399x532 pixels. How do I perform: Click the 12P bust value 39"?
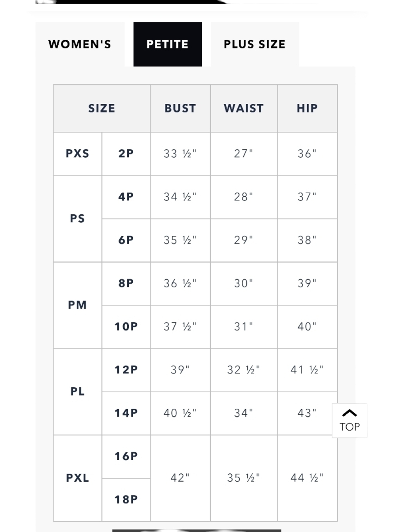(180, 370)
